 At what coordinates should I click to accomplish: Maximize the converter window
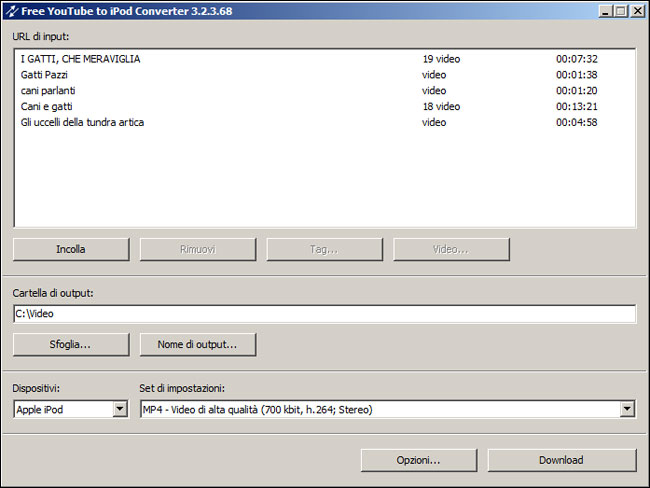coord(621,11)
